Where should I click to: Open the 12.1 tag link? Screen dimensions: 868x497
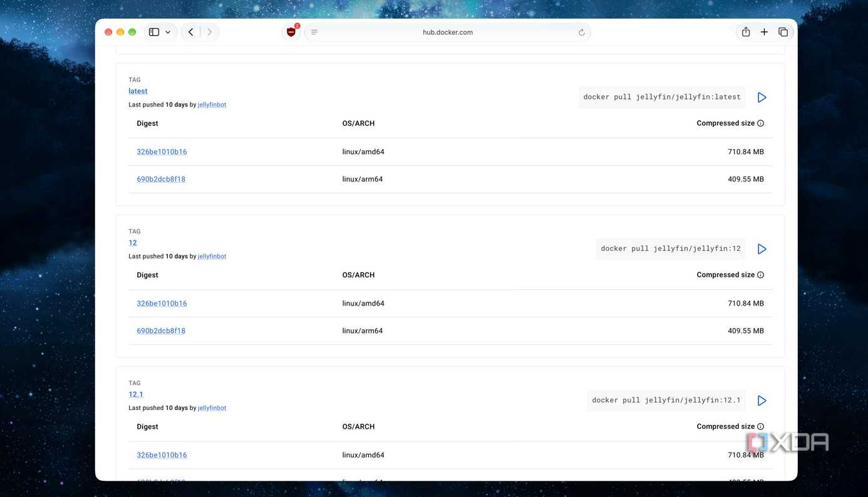[x=136, y=394]
